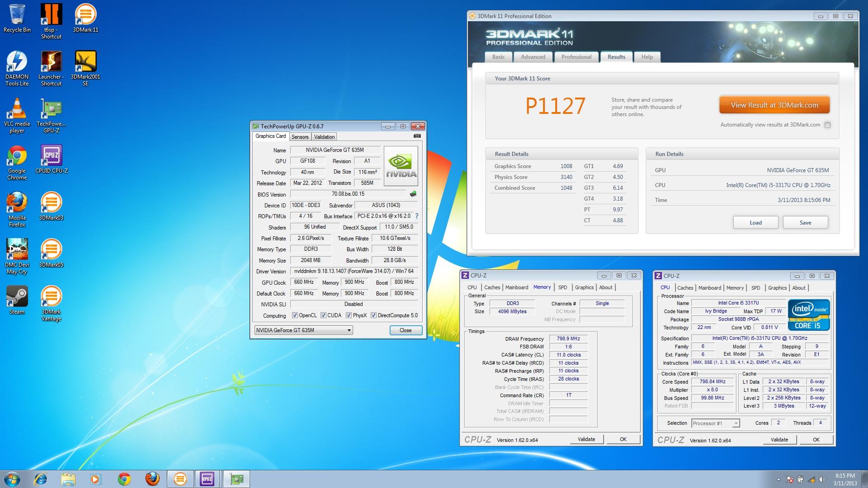This screenshot has height=488, width=868.
Task: Select the Launcher Shortcut desktop icon
Action: [51, 68]
